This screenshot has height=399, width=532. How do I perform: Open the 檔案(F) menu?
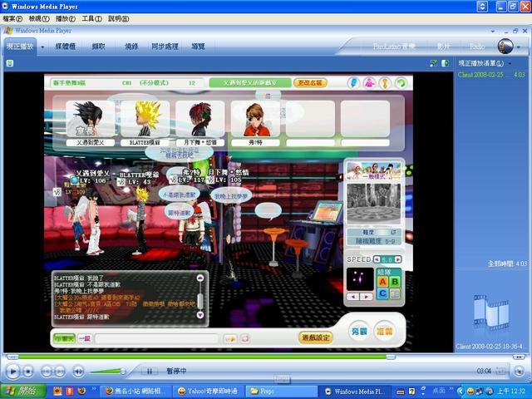12,18
